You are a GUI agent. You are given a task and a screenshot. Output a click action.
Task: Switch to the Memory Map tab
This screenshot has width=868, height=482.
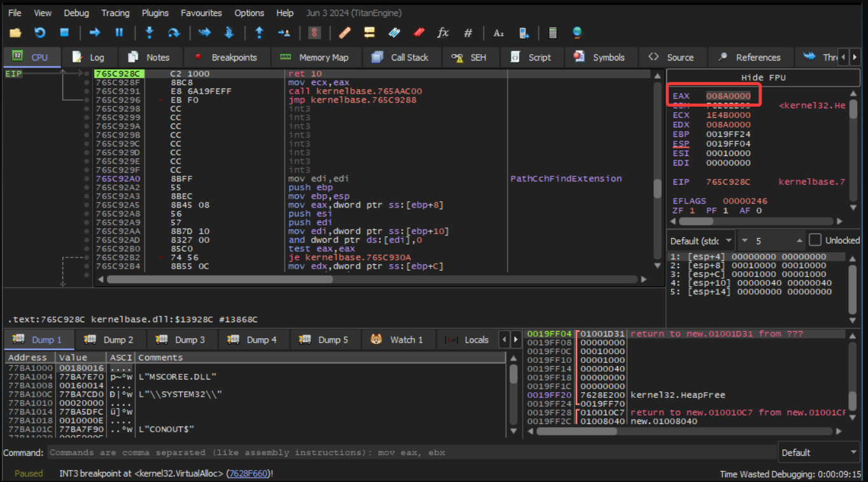pos(317,57)
